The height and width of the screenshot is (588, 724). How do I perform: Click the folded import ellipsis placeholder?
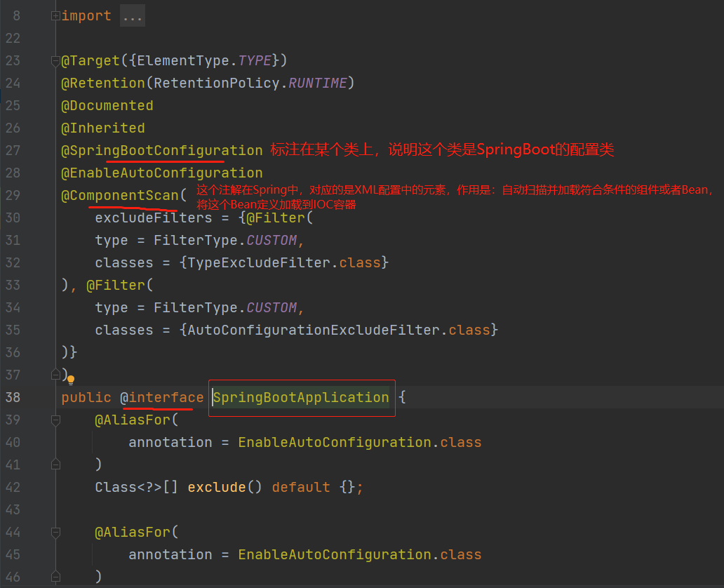pyautogui.click(x=133, y=16)
